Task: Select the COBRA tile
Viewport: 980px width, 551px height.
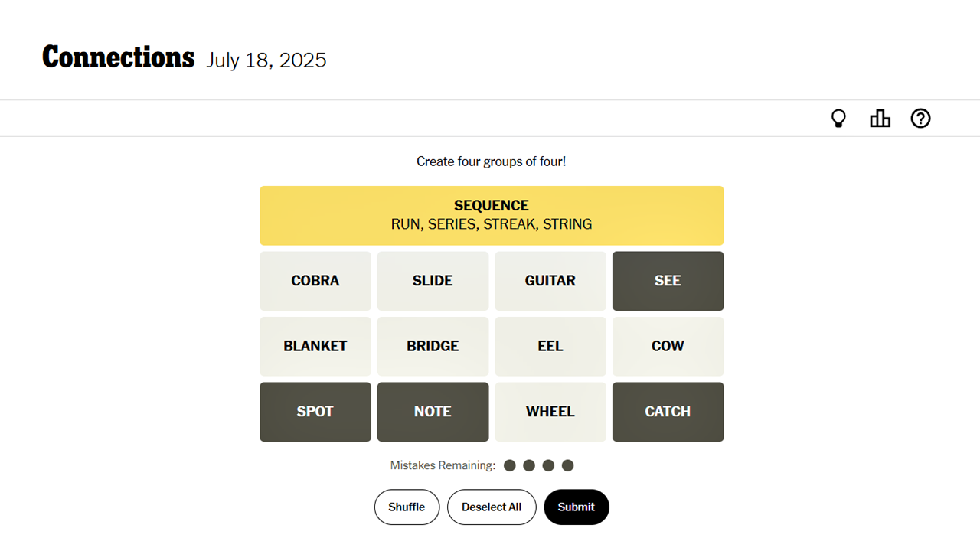Action: point(315,281)
